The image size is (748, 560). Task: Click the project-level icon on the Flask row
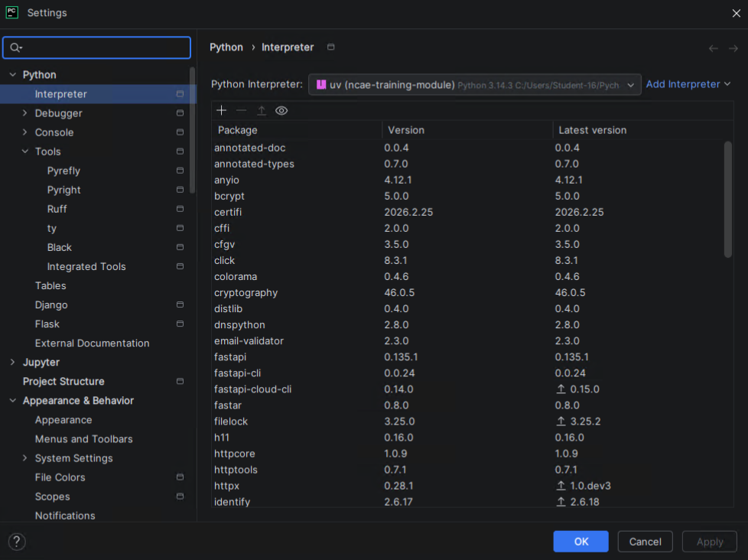pyautogui.click(x=180, y=324)
